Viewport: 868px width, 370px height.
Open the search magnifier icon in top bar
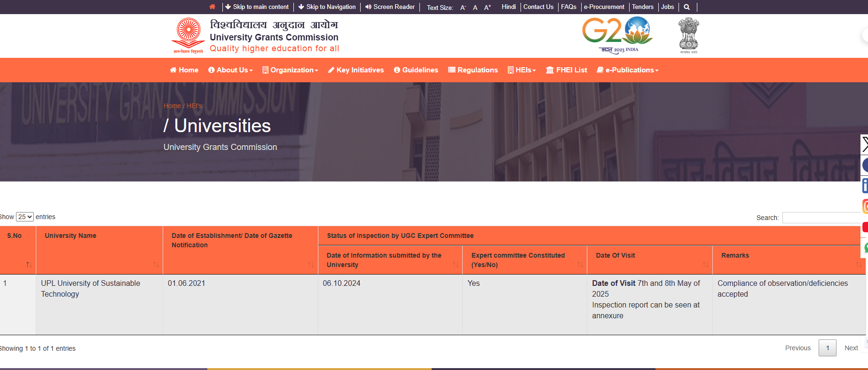(687, 7)
